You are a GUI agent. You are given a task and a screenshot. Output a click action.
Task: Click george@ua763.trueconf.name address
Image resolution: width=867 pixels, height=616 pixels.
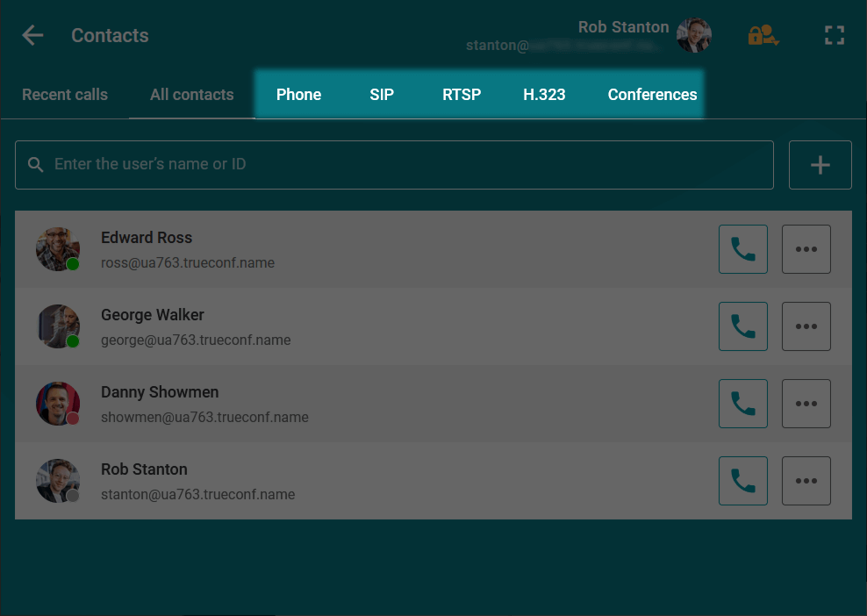[196, 340]
